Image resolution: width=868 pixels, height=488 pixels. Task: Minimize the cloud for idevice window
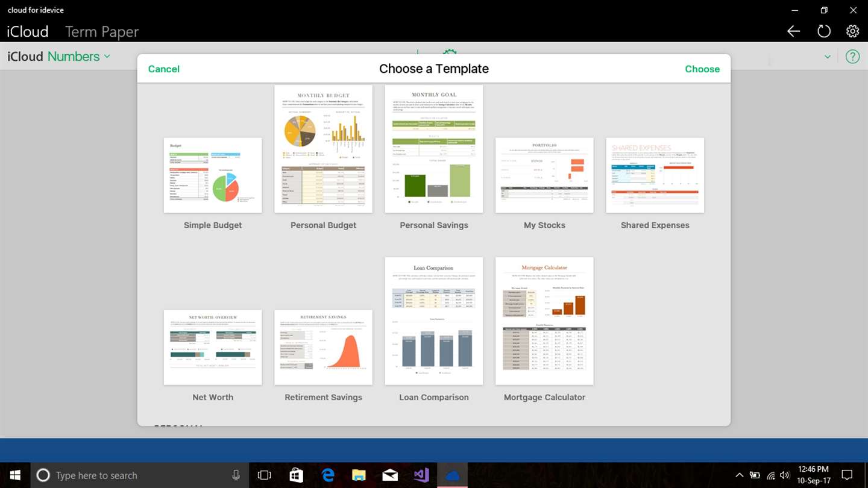796,10
